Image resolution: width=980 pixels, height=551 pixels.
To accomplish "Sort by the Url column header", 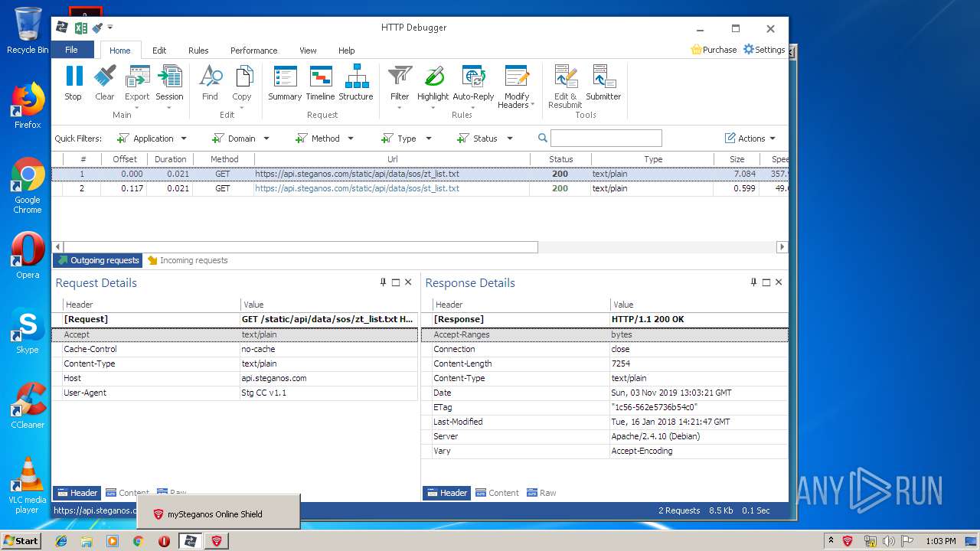I will pyautogui.click(x=392, y=159).
